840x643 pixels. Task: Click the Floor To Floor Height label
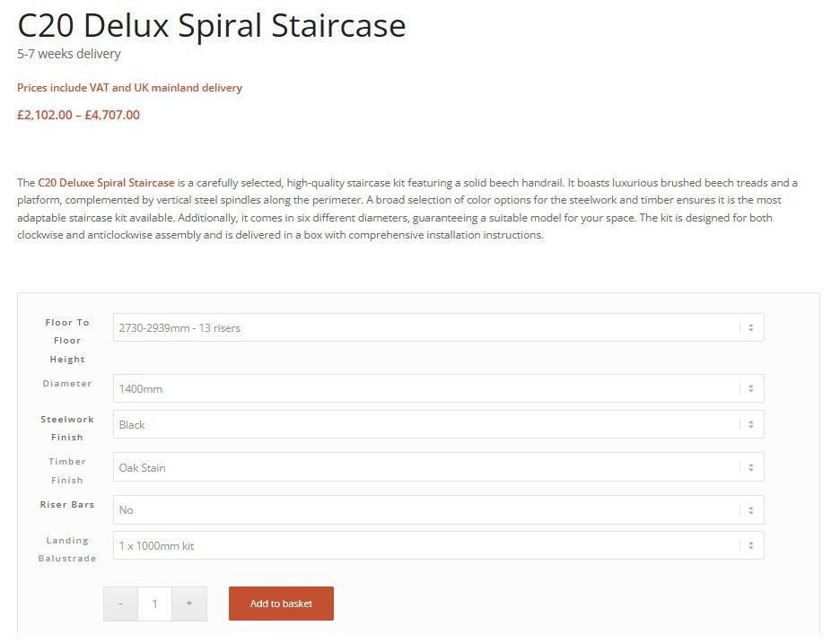point(67,341)
